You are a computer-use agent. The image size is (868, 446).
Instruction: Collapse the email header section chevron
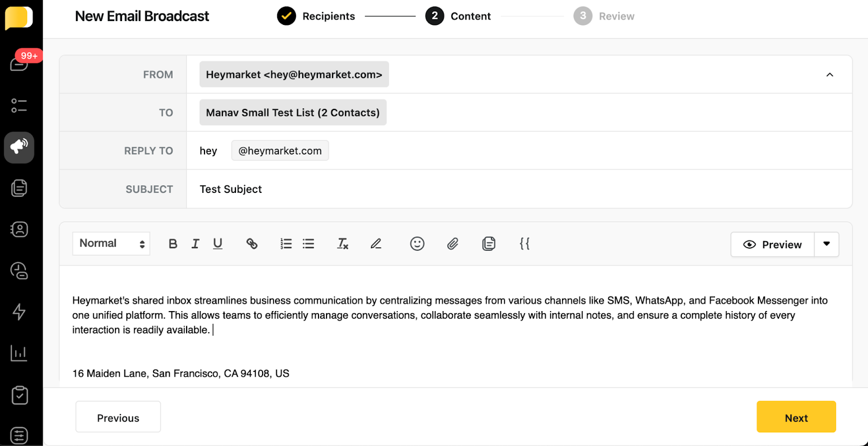tap(829, 75)
